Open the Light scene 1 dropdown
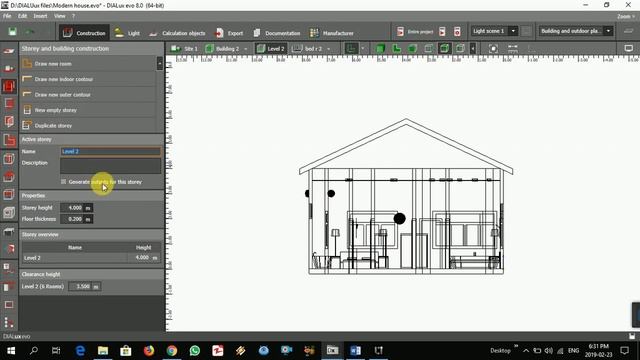 coord(494,31)
